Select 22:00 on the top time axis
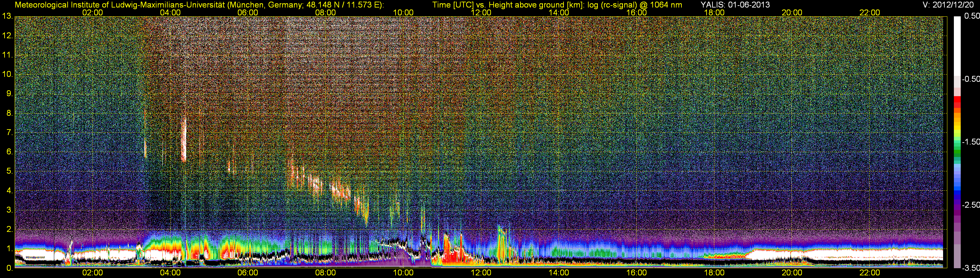 [870, 12]
